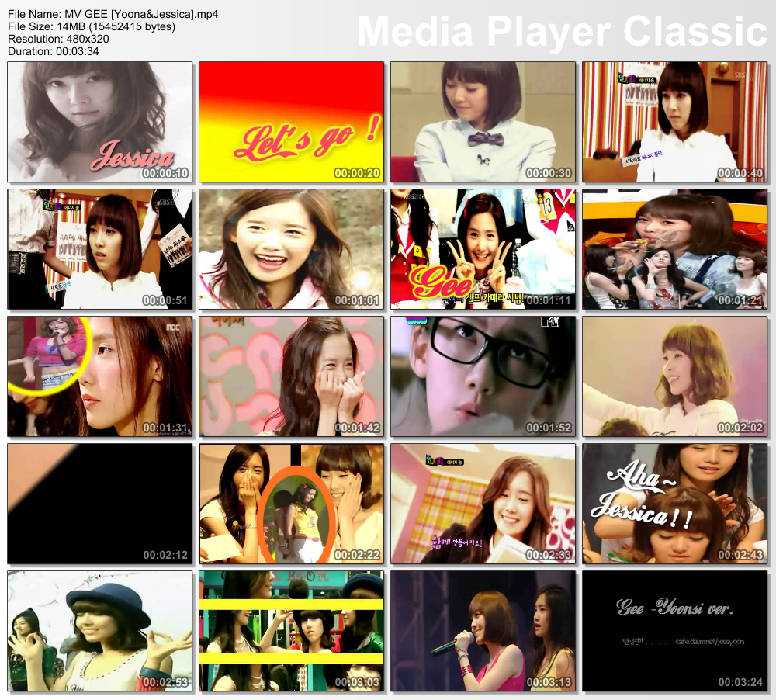776x700 pixels.
Task: Select the thumbnail stamped 00:01:52
Action: click(x=483, y=376)
